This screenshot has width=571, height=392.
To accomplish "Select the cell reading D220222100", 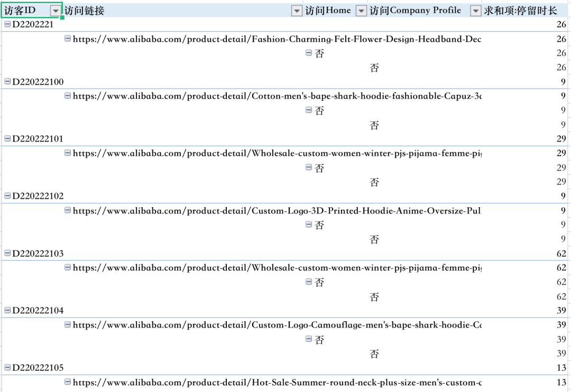I will pyautogui.click(x=38, y=81).
